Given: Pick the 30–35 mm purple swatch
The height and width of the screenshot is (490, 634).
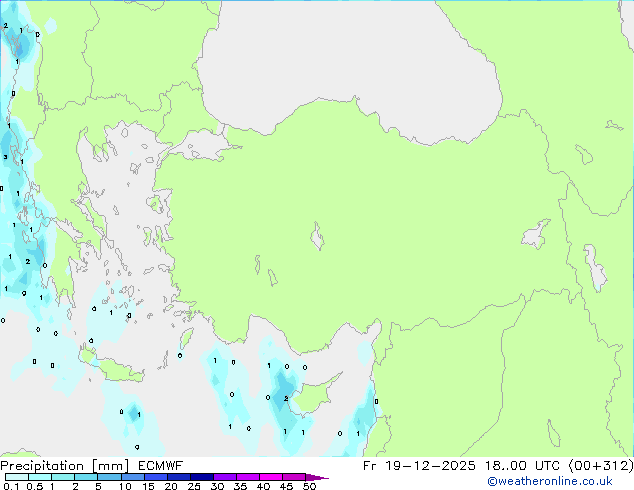Looking at the screenshot, I should [224, 477].
